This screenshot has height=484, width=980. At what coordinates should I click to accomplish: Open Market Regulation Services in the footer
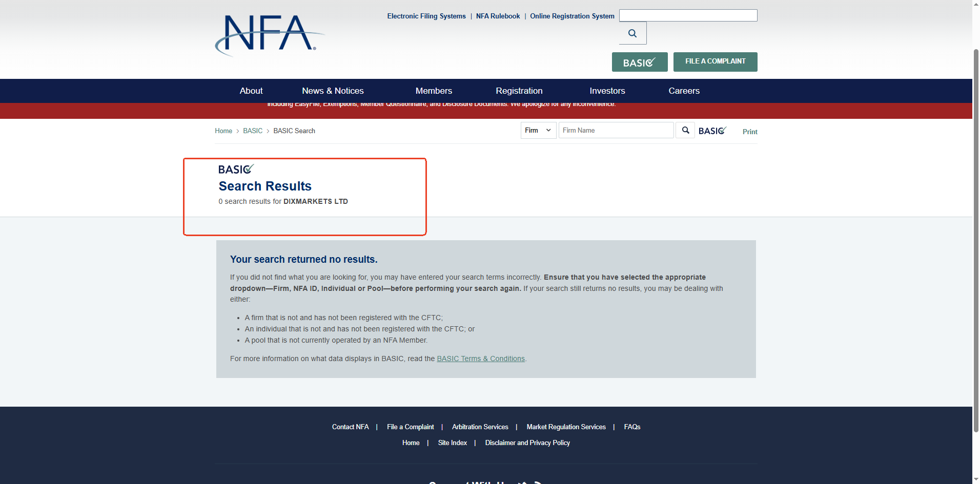coord(566,427)
